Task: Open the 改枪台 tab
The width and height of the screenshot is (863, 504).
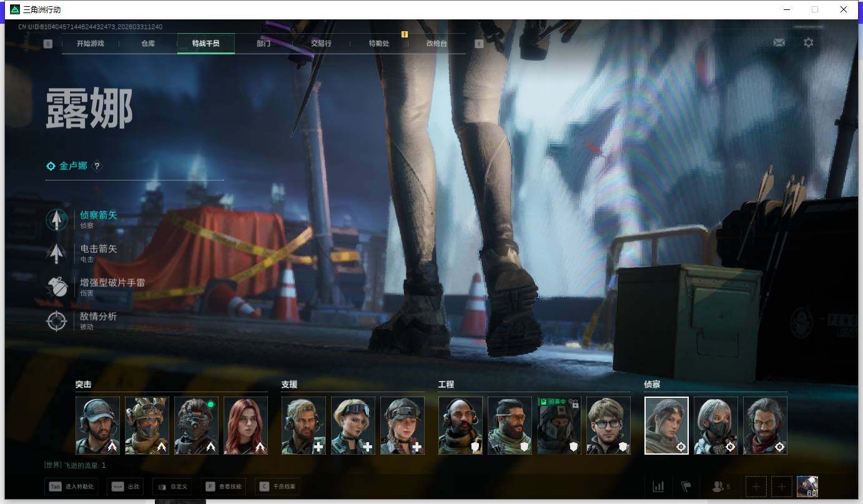Action: click(436, 44)
